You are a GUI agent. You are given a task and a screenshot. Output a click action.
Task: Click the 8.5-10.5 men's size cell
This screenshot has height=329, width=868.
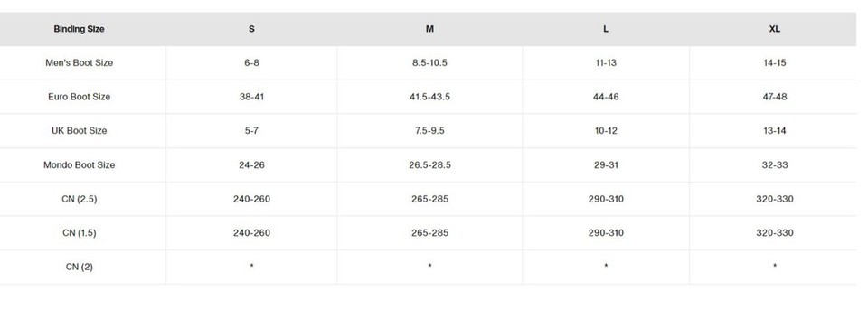(429, 63)
